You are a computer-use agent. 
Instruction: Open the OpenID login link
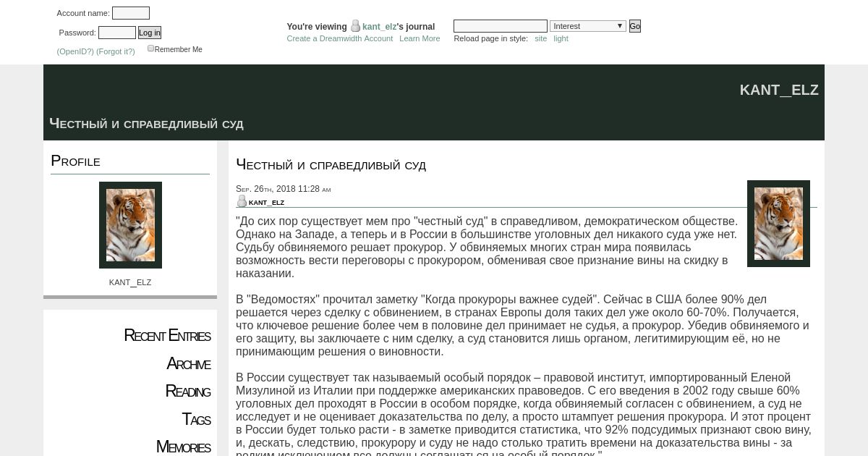coord(75,51)
